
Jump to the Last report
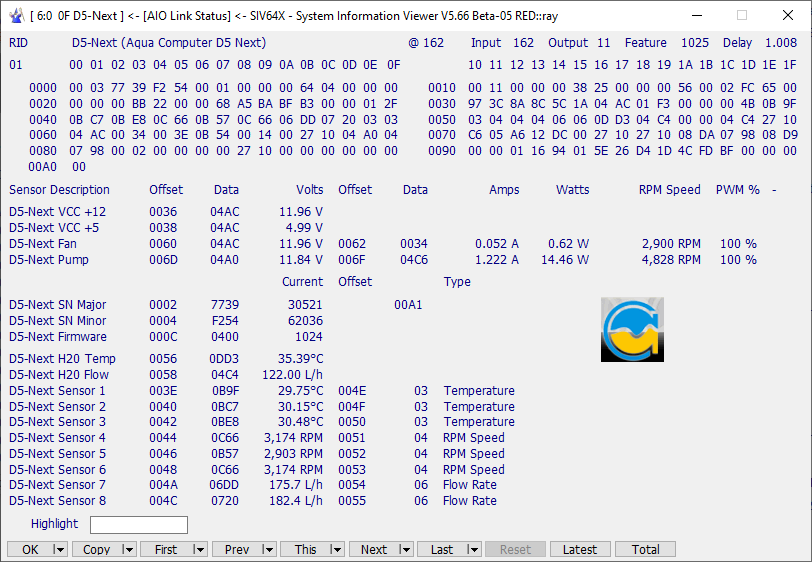[x=441, y=549]
